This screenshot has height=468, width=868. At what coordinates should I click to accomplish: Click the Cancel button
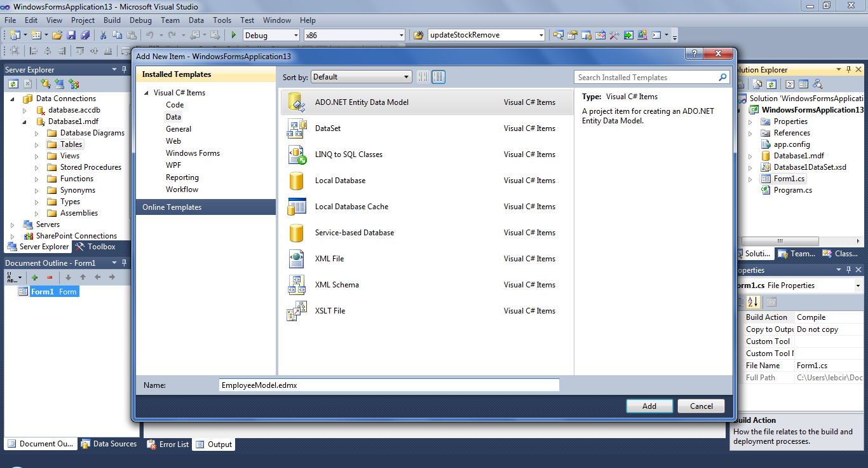[x=700, y=406]
